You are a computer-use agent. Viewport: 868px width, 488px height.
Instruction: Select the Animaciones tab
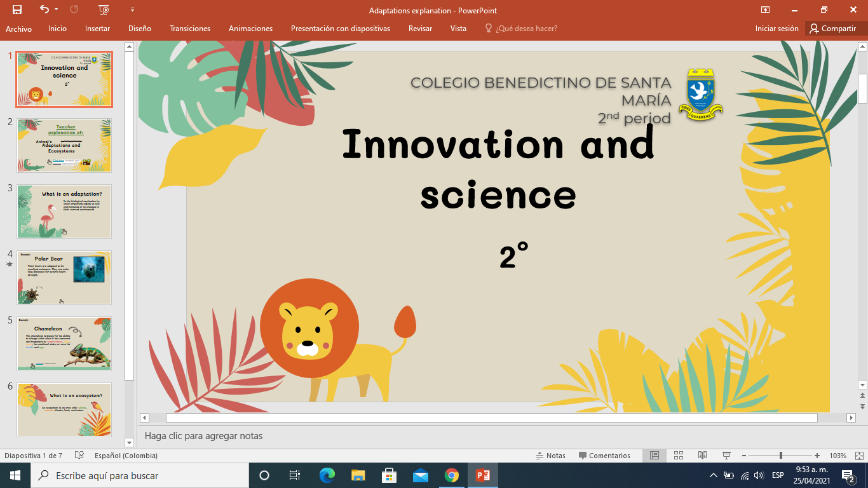250,29
